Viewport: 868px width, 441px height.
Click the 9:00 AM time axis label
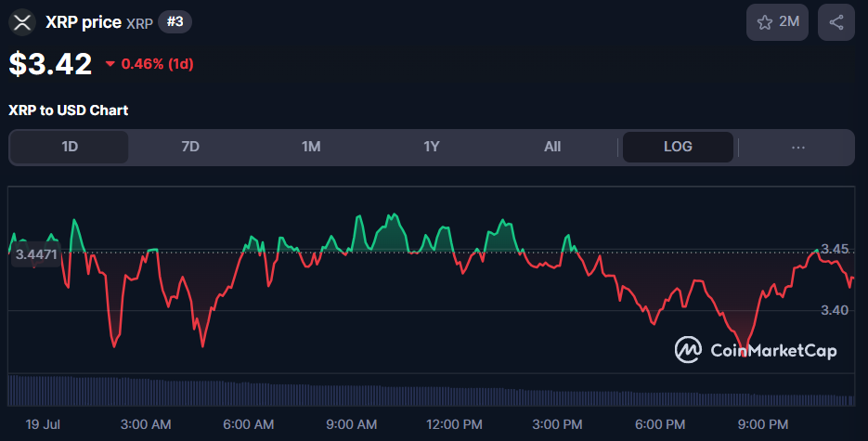pyautogui.click(x=352, y=424)
